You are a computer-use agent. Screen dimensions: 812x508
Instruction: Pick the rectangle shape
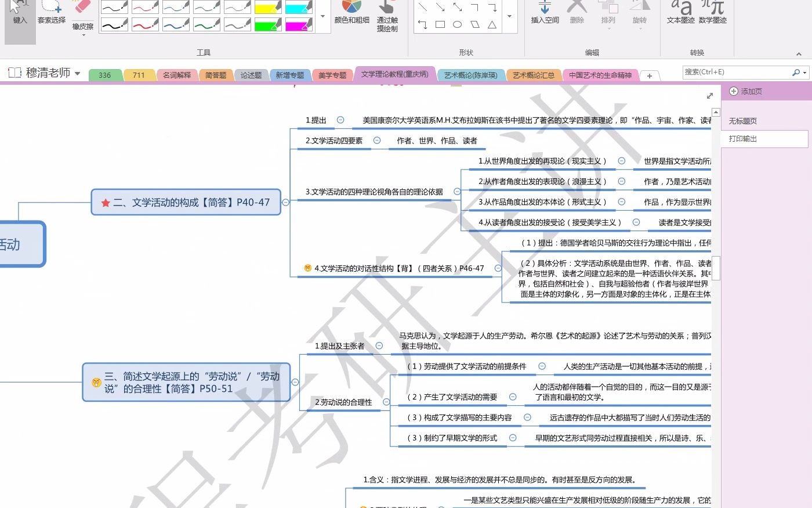(x=440, y=24)
